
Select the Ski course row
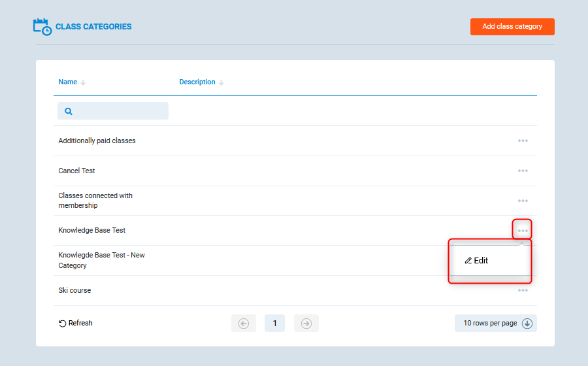click(74, 290)
